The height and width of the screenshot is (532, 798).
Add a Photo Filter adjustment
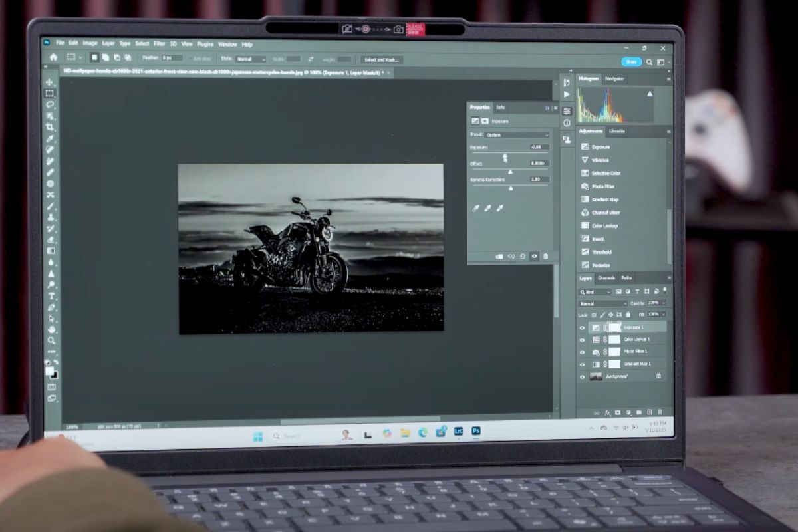coord(603,186)
